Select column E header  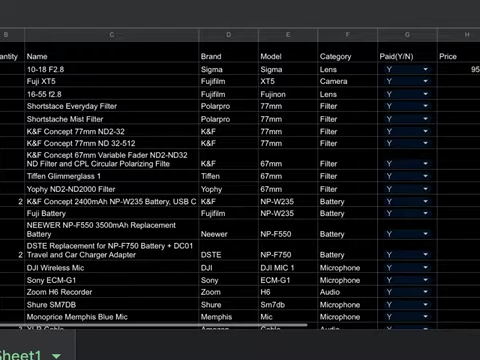[288, 35]
